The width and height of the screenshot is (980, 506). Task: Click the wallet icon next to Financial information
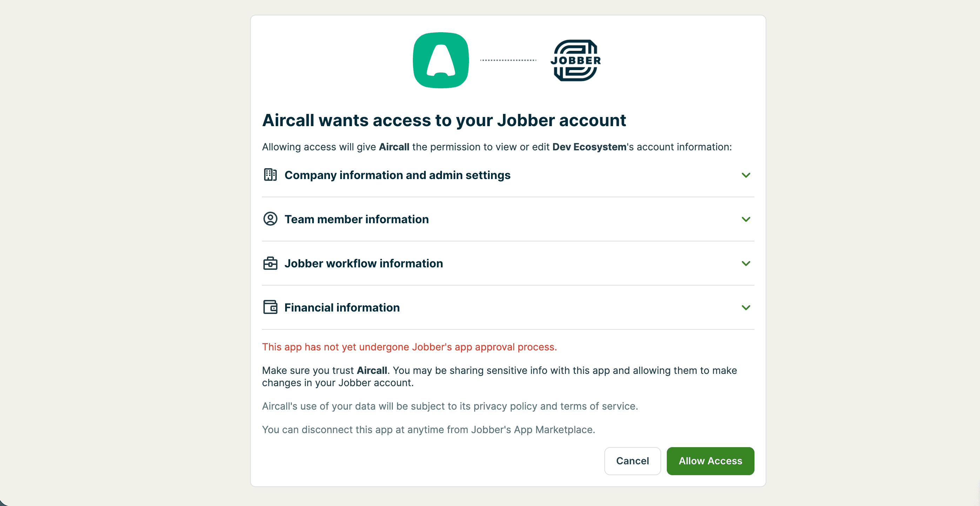[x=270, y=307]
